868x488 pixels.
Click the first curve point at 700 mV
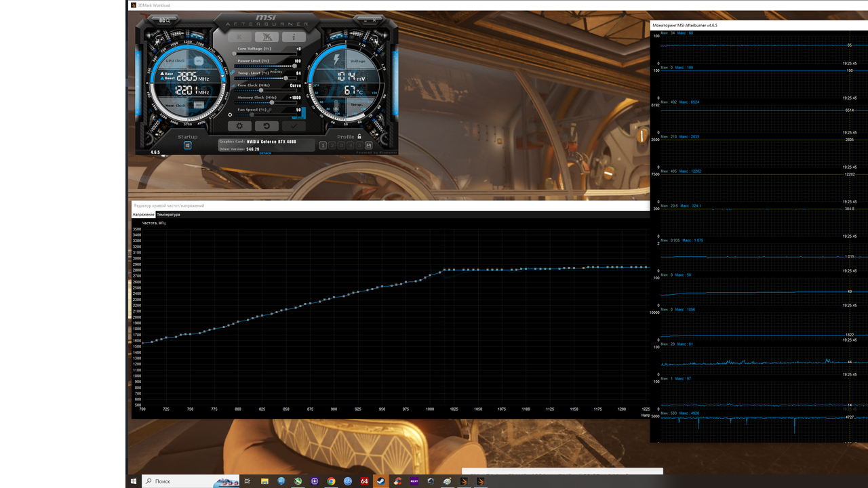click(142, 342)
